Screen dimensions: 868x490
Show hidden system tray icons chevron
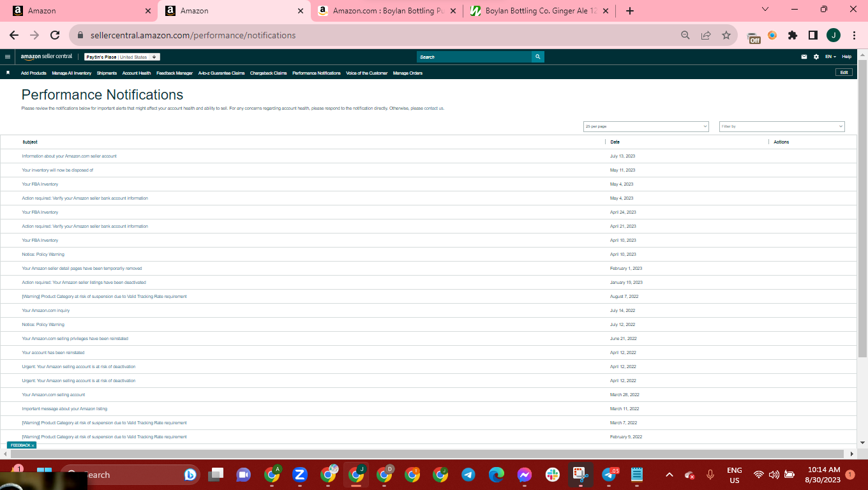pos(670,475)
